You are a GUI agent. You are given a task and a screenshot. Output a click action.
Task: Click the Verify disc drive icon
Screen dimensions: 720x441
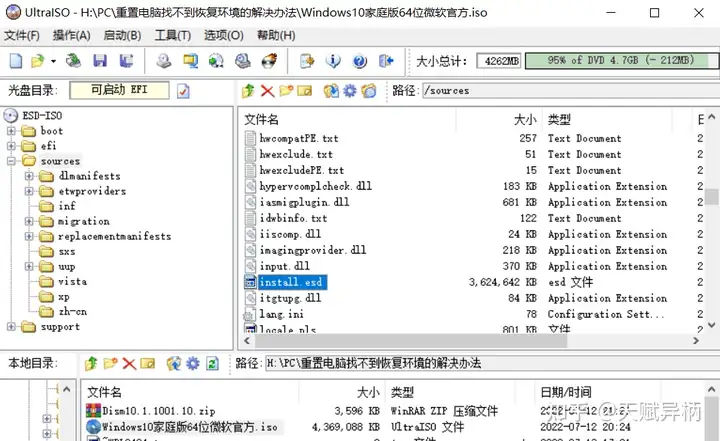[x=242, y=61]
